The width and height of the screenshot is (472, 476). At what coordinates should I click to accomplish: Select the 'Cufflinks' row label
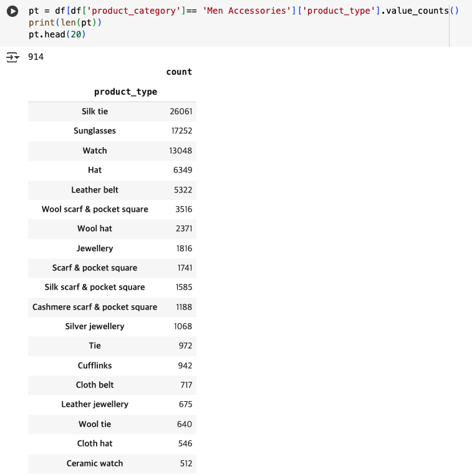(x=95, y=366)
